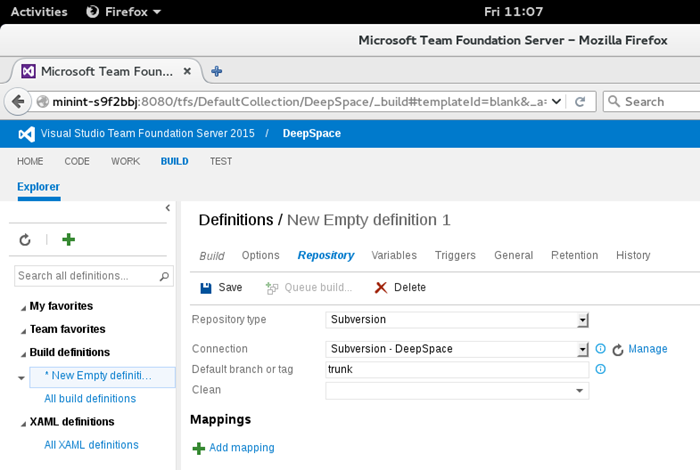Image resolution: width=700 pixels, height=470 pixels.
Task: Click the Firefox back arrow button
Action: pyautogui.click(x=18, y=102)
